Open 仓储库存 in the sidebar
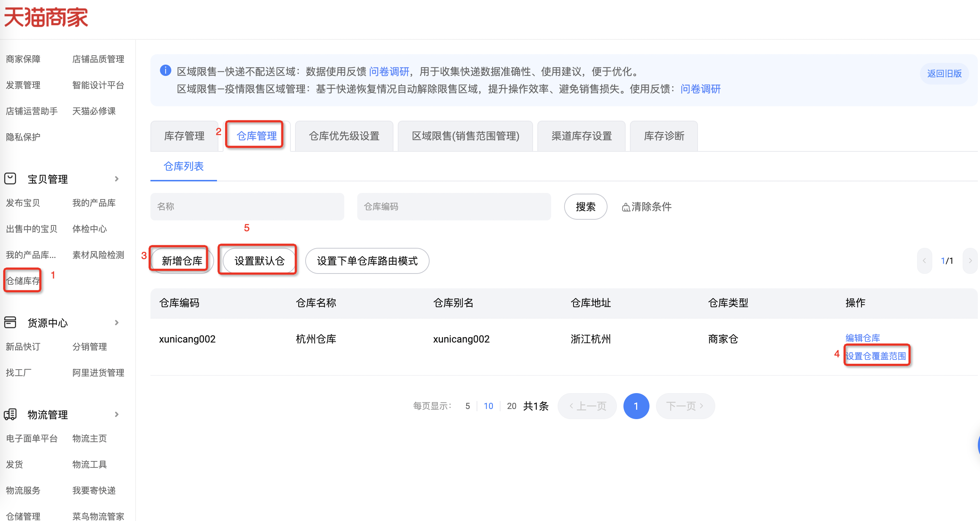This screenshot has height=521, width=980. 23,281
